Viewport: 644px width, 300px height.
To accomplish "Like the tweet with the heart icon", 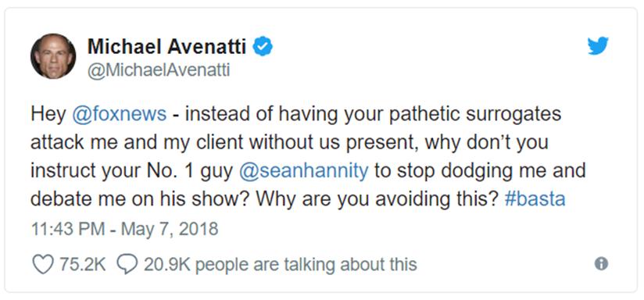I will click(43, 264).
